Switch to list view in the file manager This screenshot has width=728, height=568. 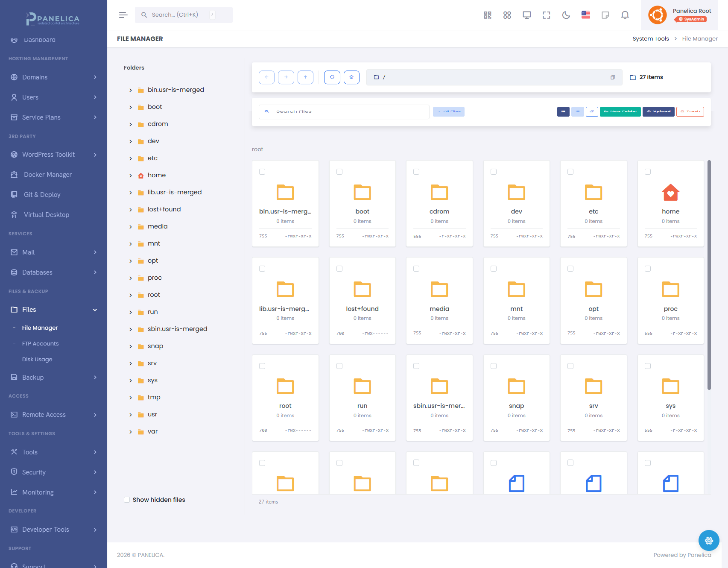pyautogui.click(x=577, y=111)
